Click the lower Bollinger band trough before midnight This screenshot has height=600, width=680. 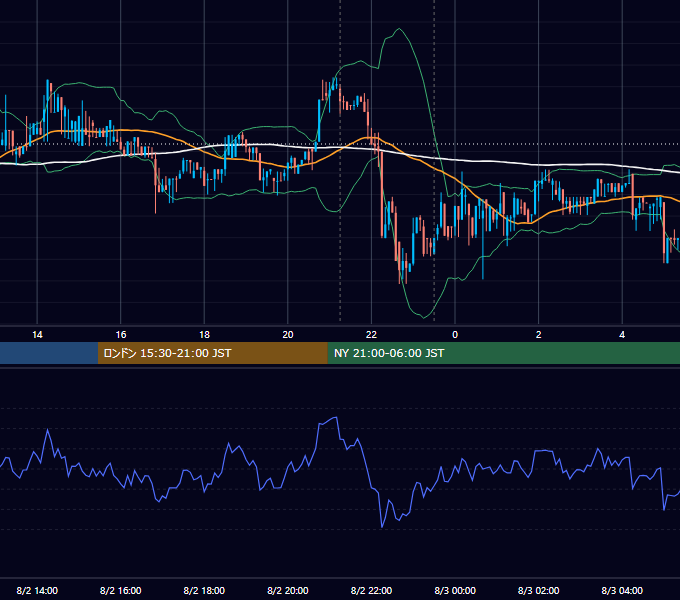[424, 317]
